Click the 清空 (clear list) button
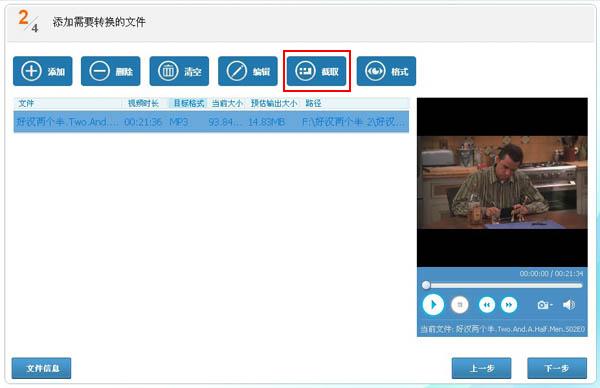 [x=179, y=71]
